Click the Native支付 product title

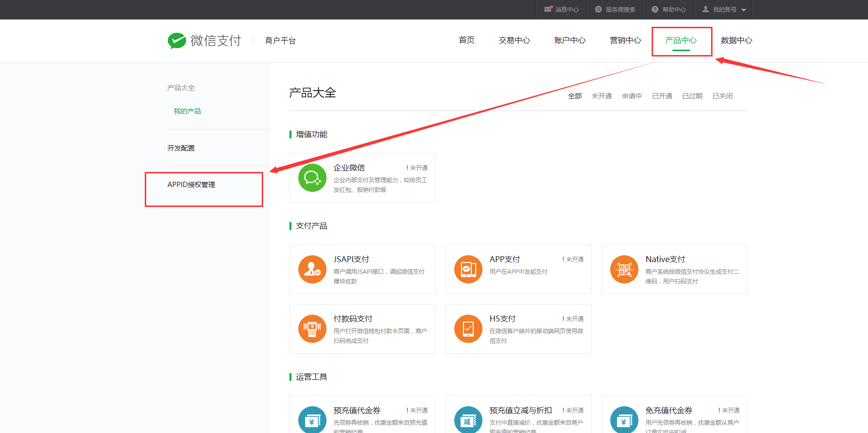[665, 259]
